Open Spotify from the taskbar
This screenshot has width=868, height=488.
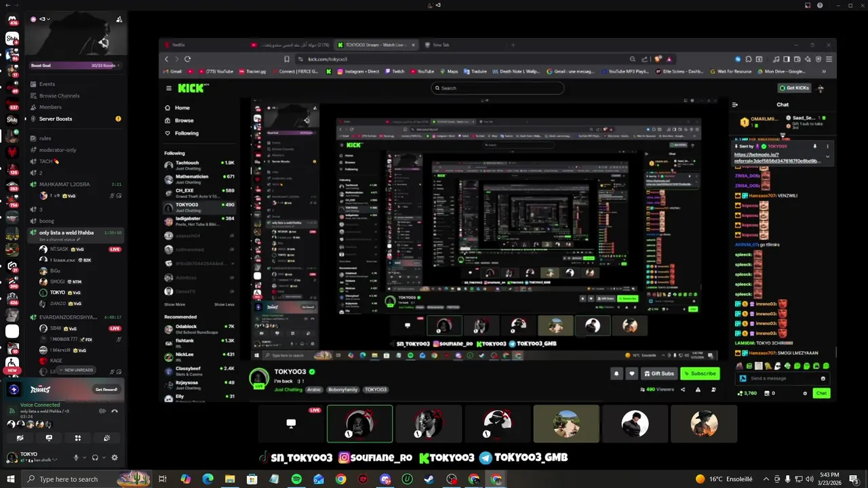[296, 479]
